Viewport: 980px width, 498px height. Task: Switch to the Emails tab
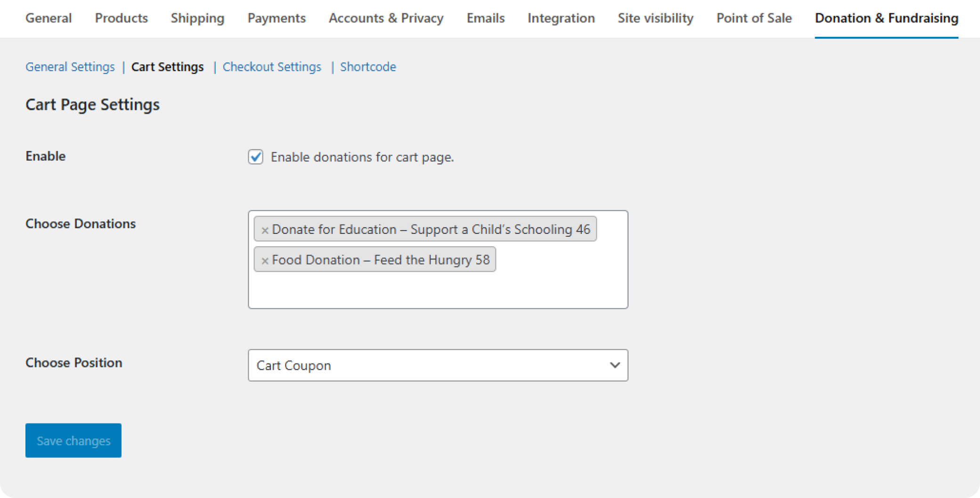pos(485,18)
